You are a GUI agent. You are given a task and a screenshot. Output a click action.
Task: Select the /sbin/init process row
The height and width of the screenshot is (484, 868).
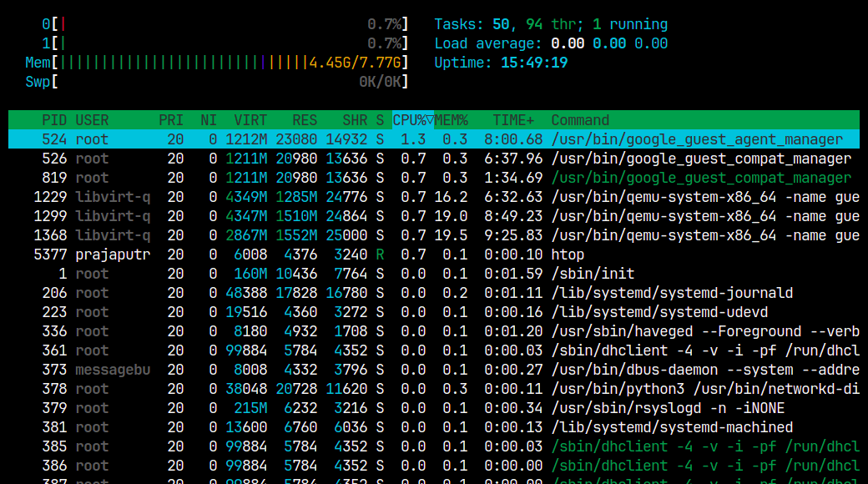coord(434,274)
